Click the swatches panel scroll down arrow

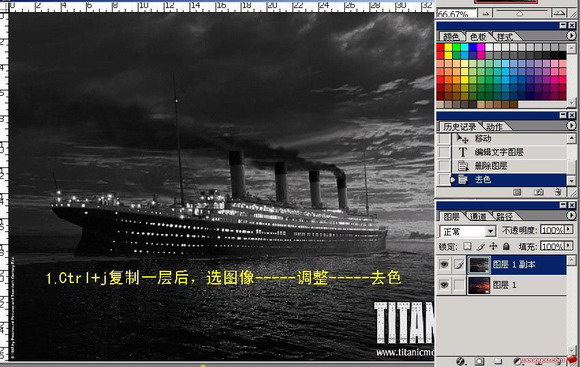coord(572,102)
